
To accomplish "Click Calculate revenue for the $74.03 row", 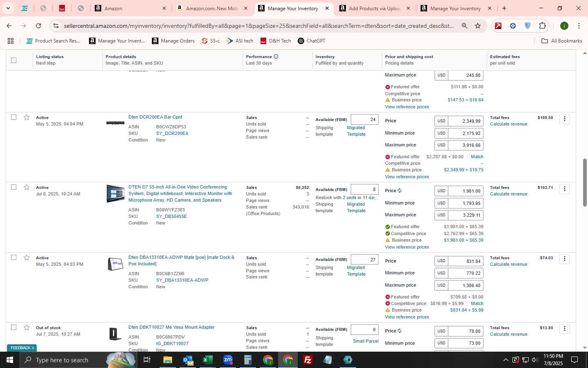I will pos(508,264).
